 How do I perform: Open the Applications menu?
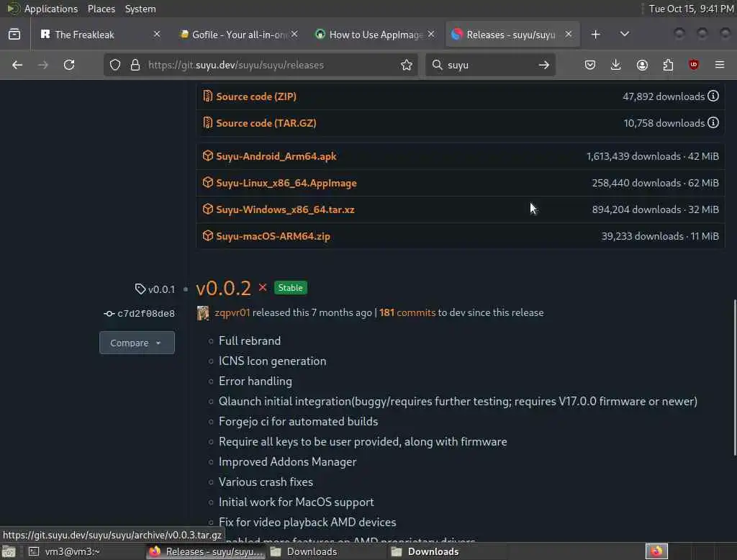(x=51, y=9)
